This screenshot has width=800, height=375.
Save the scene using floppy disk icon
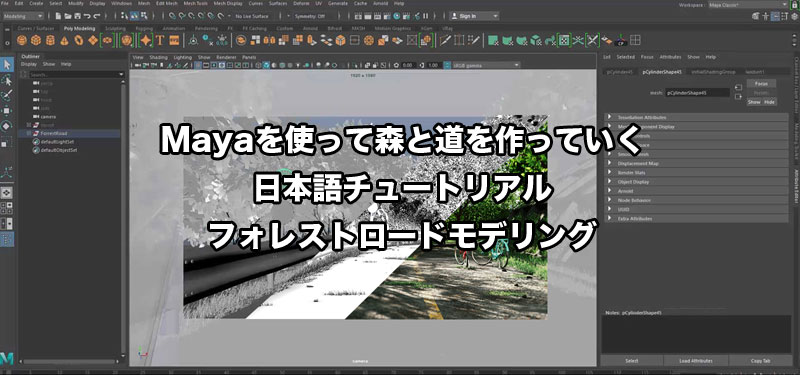pyautogui.click(x=78, y=16)
